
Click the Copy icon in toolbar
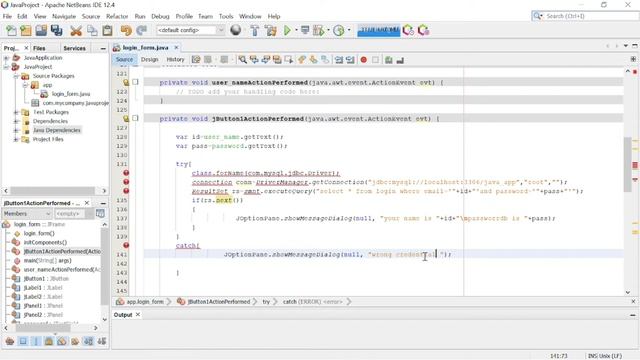click(x=92, y=31)
